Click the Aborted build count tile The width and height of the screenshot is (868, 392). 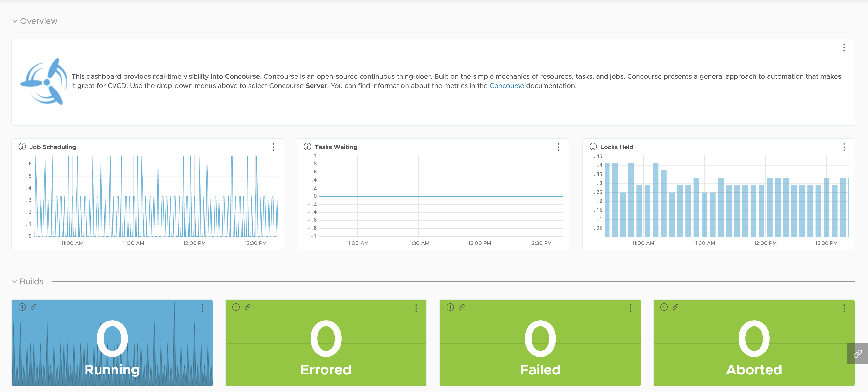pyautogui.click(x=754, y=343)
